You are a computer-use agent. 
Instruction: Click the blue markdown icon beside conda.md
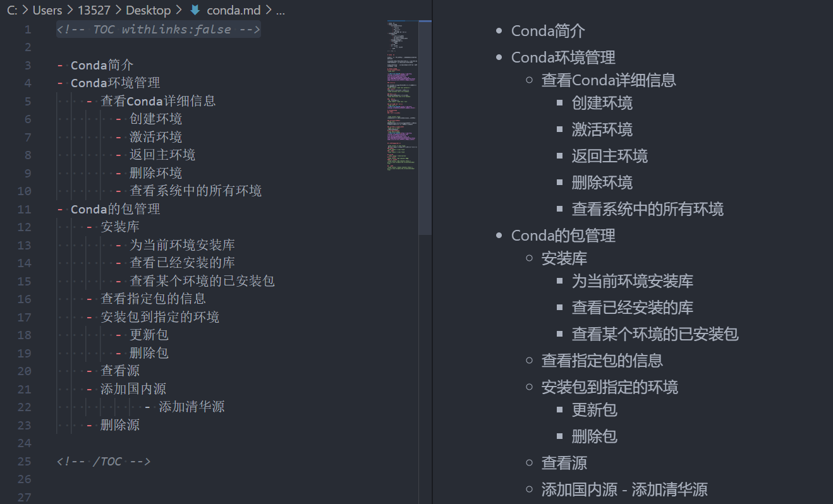[x=194, y=9]
